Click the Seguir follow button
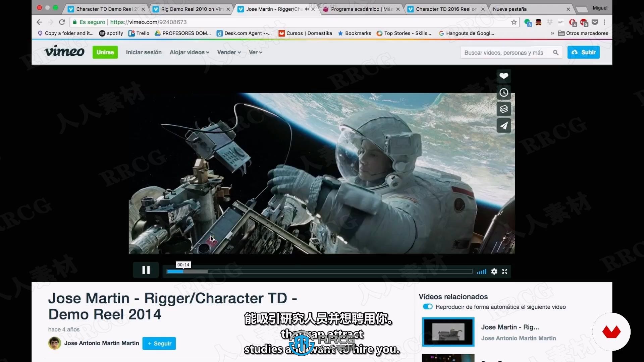The height and width of the screenshot is (362, 644). 159,344
